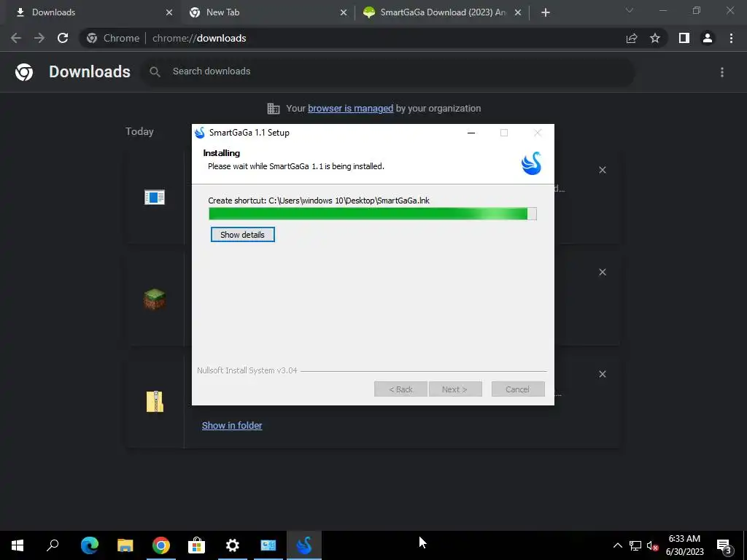Go back in Chrome
Viewport: 747px width, 560px height.
pos(16,38)
